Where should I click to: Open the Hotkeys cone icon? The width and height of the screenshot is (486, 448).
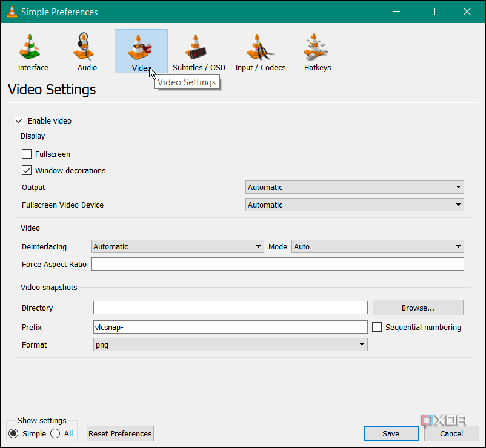pos(316,47)
